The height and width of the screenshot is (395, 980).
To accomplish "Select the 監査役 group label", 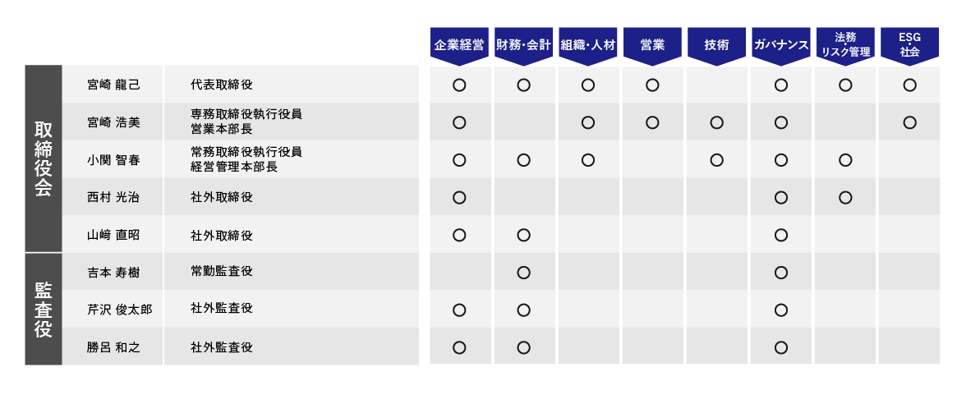I will [x=44, y=310].
